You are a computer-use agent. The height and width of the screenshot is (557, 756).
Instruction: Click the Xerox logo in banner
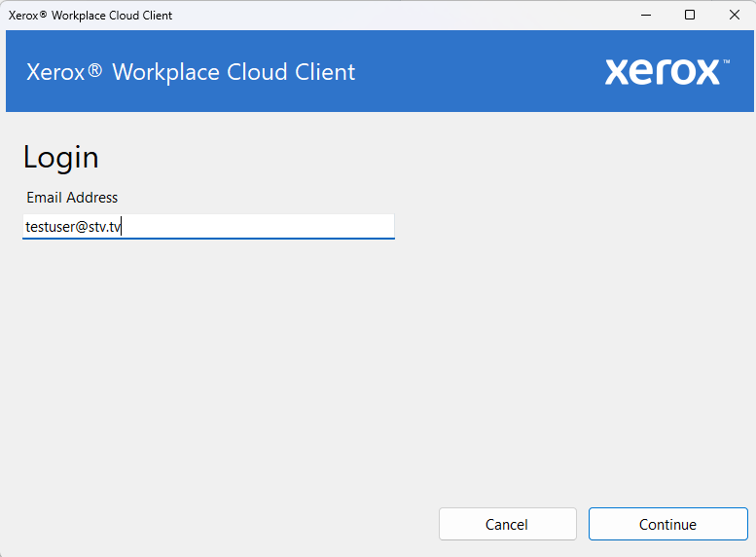pos(666,72)
